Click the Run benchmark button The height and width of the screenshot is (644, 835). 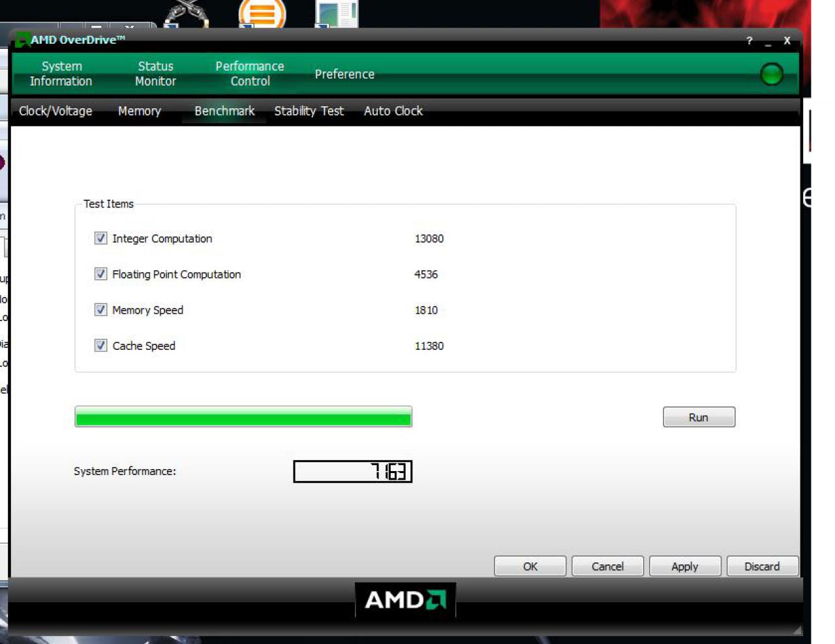click(699, 417)
